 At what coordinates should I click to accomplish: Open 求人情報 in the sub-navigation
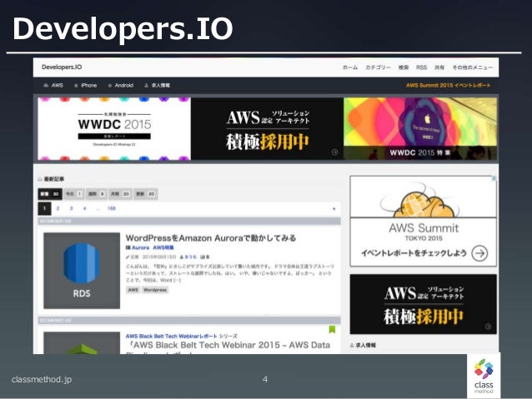(x=157, y=86)
